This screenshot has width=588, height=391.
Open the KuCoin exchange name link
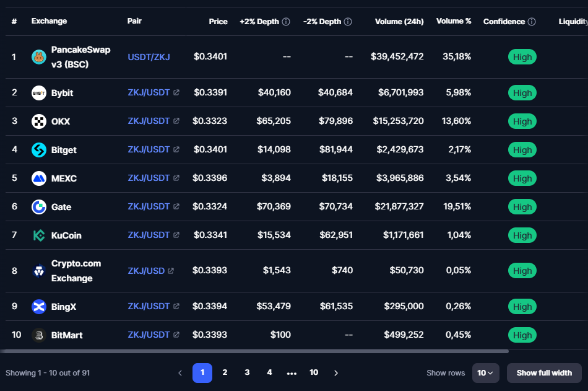[66, 235]
